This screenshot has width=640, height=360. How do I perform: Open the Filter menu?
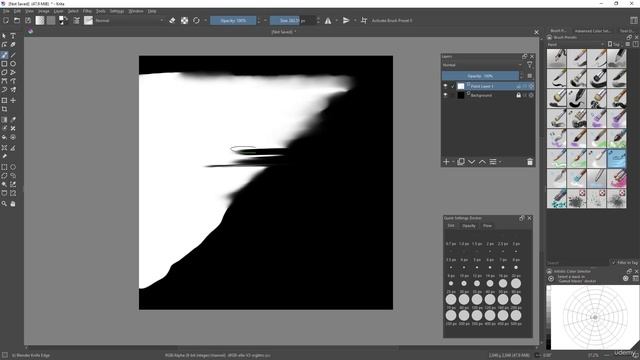pyautogui.click(x=87, y=11)
